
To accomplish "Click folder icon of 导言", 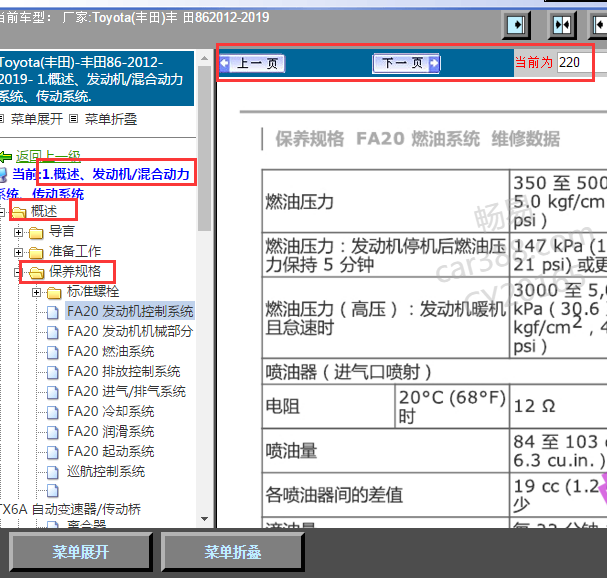I will pyautogui.click(x=36, y=233).
